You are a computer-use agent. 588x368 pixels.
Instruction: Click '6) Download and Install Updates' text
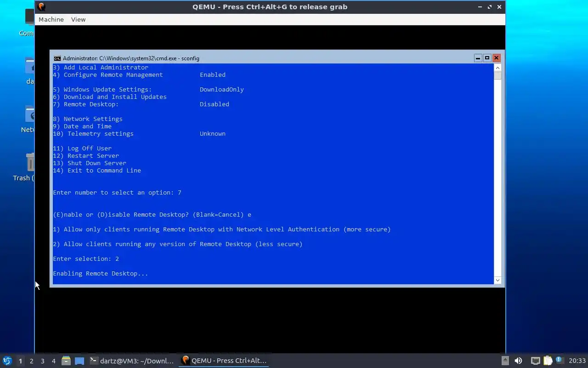[110, 97]
